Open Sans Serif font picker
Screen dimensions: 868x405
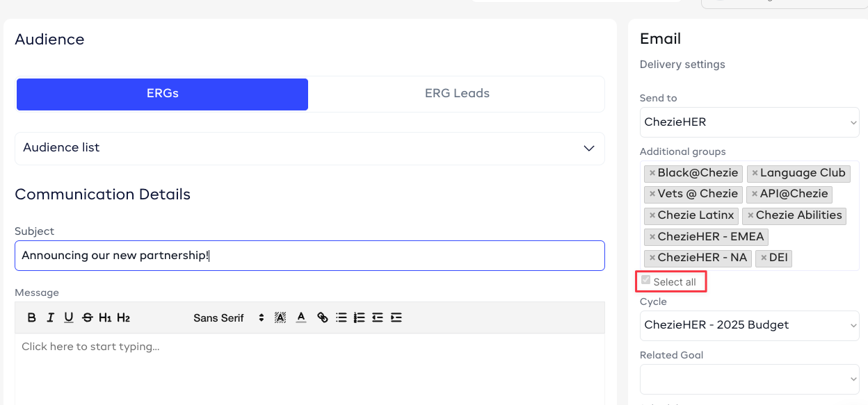point(229,317)
